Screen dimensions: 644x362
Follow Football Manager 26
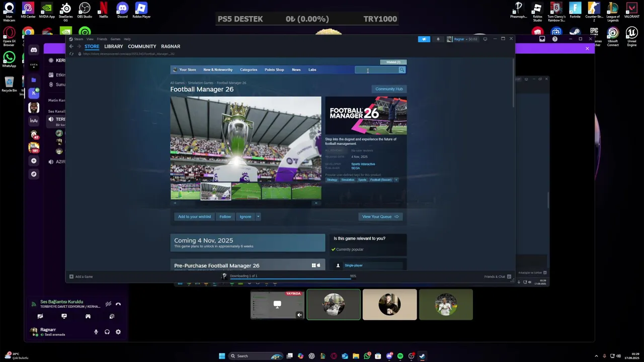coord(225,217)
